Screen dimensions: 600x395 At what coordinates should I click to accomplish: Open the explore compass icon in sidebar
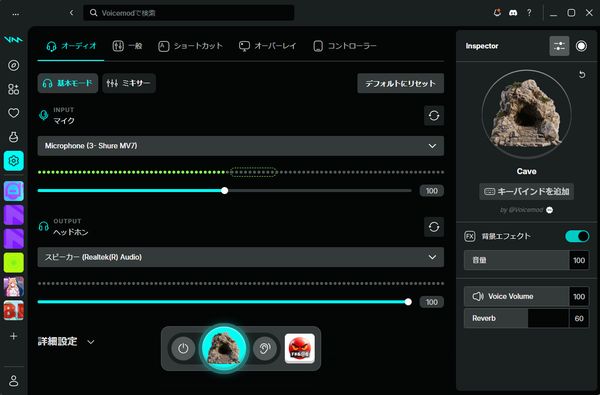[13, 65]
